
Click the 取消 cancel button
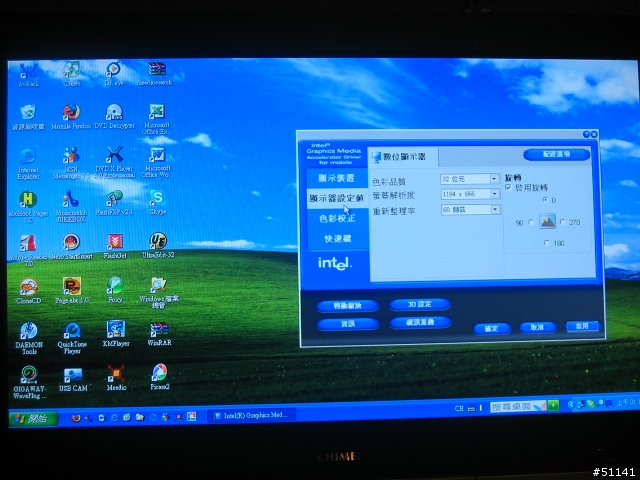(x=537, y=327)
